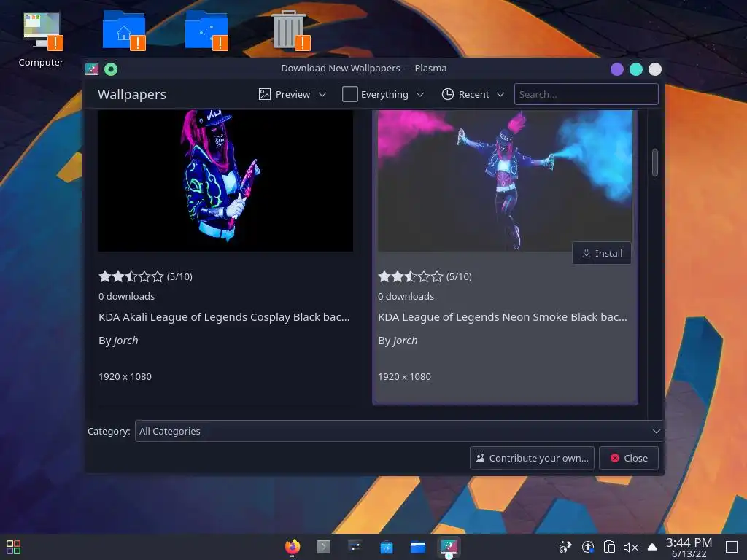Click author Jorch under Neon Smoke wallpaper
Screen dimensions: 747x560
tap(405, 341)
